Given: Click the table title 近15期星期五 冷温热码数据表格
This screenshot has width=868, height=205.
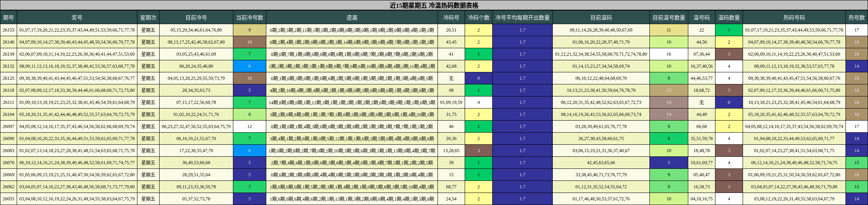Looking at the screenshot, I should pyautogui.click(x=434, y=5).
